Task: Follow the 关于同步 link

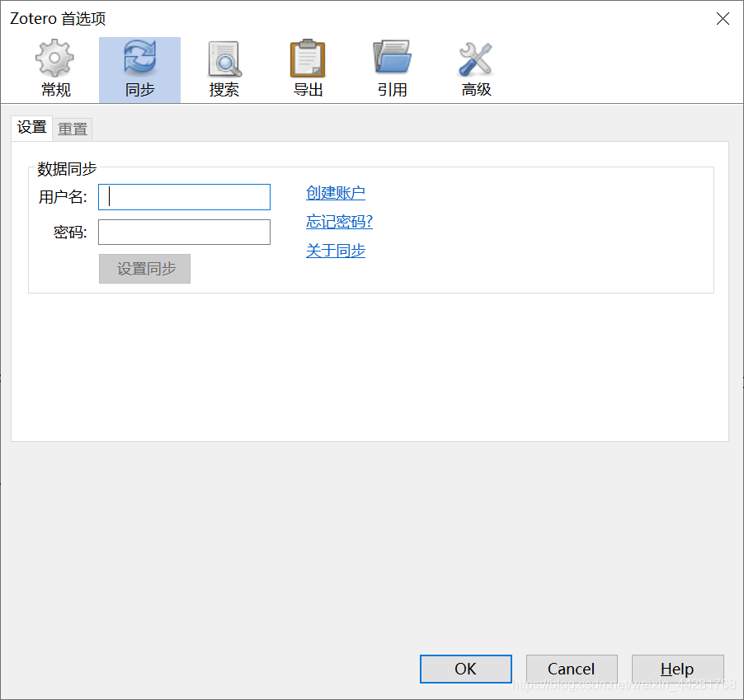Action: pos(336,251)
